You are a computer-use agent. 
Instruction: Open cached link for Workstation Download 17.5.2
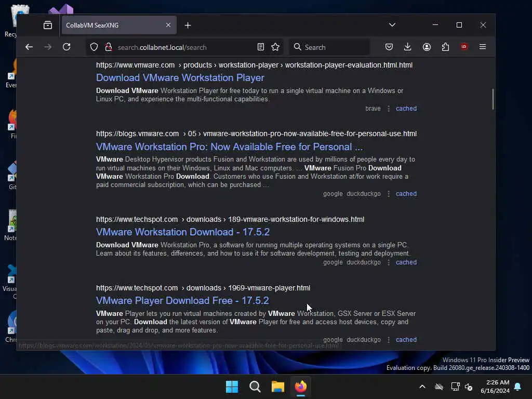[x=406, y=262]
